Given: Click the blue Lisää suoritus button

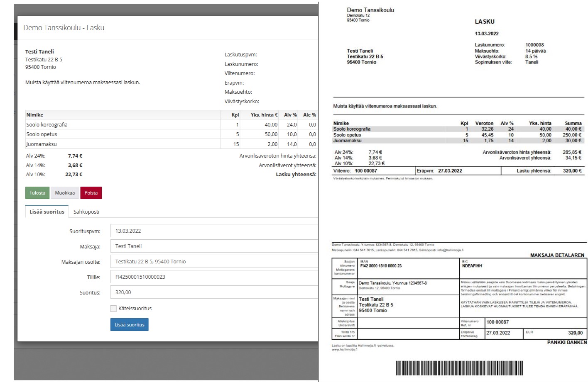Looking at the screenshot, I should click(129, 325).
